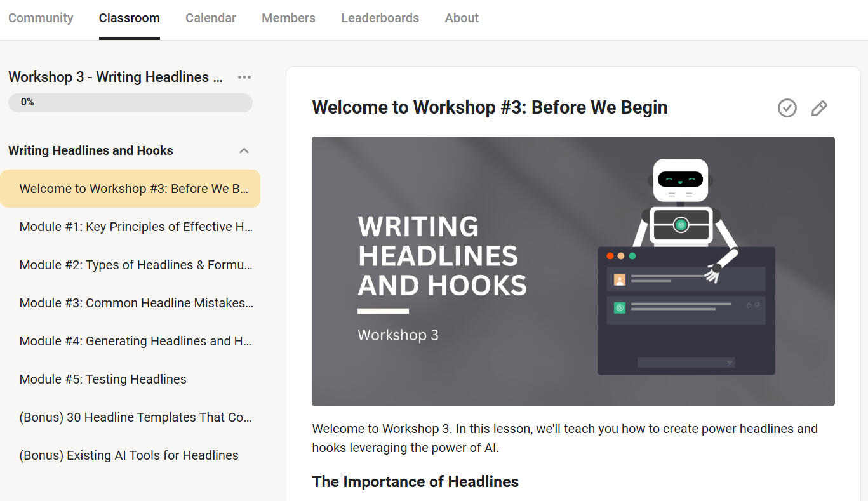Go to Module #4: Generating Headlines lesson
Screen dimensions: 868x501
tap(136, 341)
